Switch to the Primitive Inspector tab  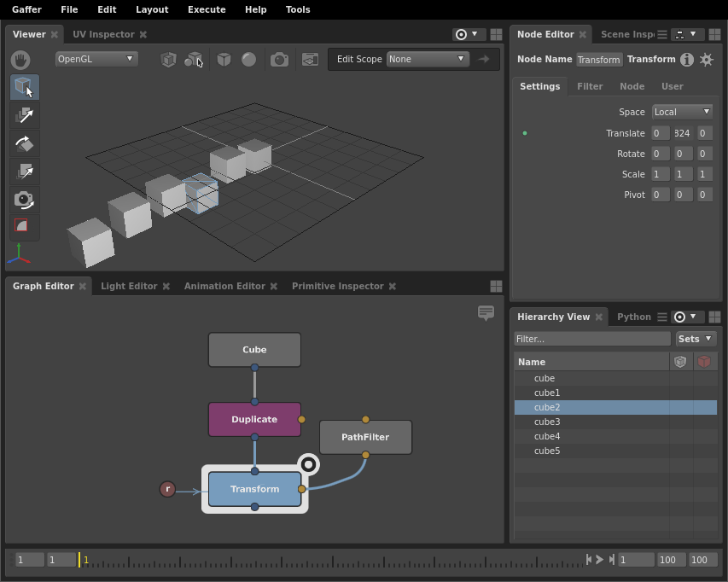coord(337,286)
